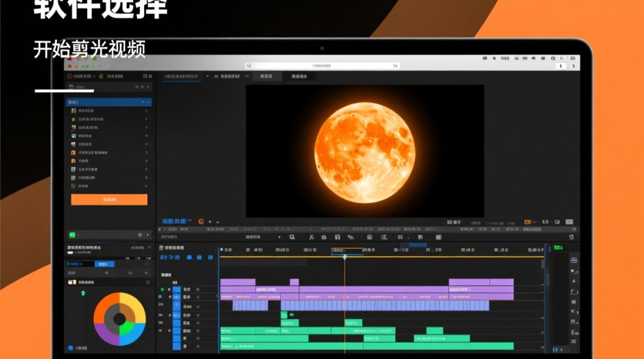Click the top icon in the right vertical tool strip

tap(574, 260)
